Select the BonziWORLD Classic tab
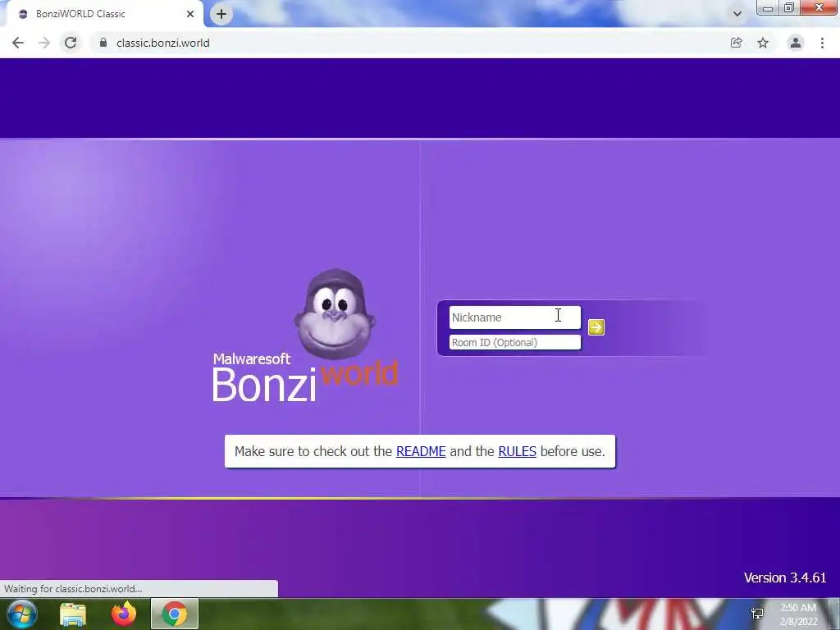The height and width of the screenshot is (630, 840). click(x=104, y=14)
